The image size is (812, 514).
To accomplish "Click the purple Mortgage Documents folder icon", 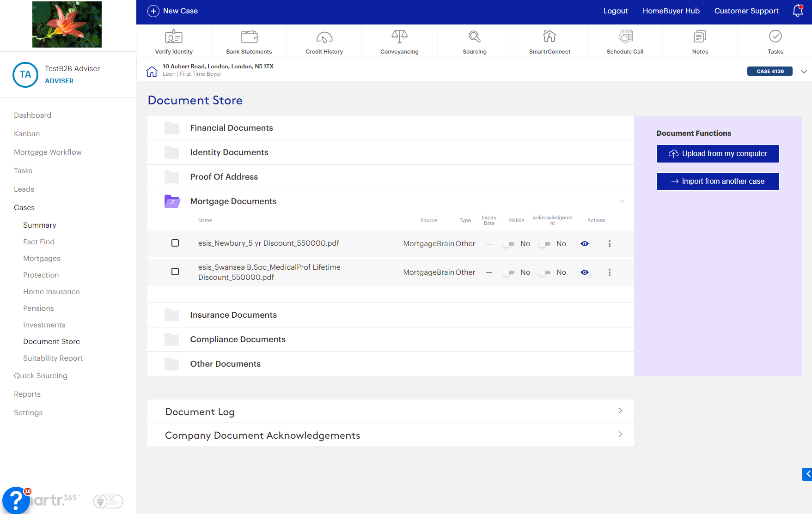I will pos(172,201).
